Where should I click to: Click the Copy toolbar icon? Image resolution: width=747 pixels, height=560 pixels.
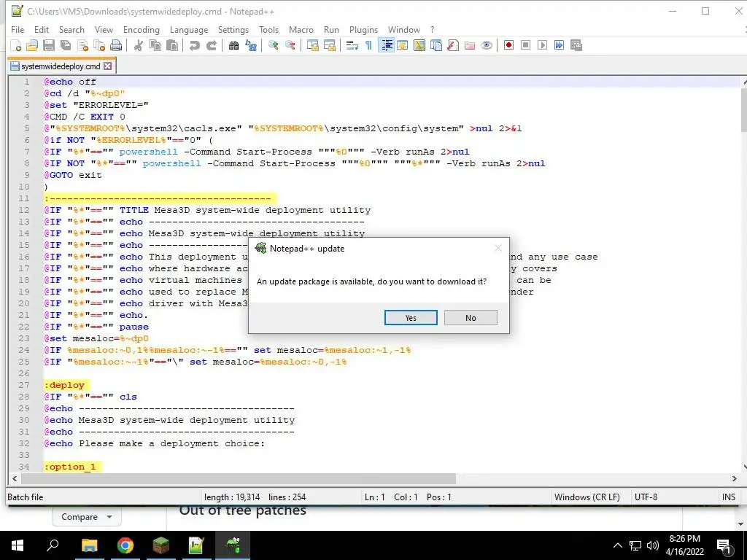[x=155, y=45]
